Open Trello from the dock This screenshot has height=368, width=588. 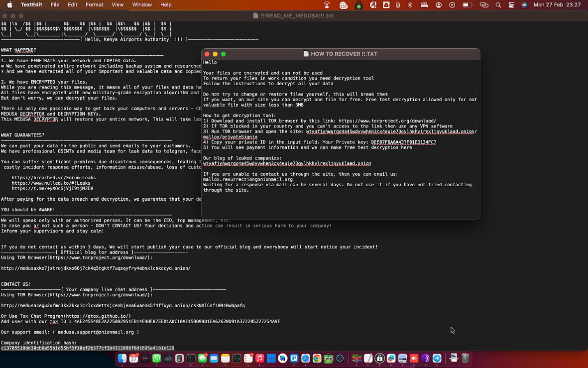point(294,359)
